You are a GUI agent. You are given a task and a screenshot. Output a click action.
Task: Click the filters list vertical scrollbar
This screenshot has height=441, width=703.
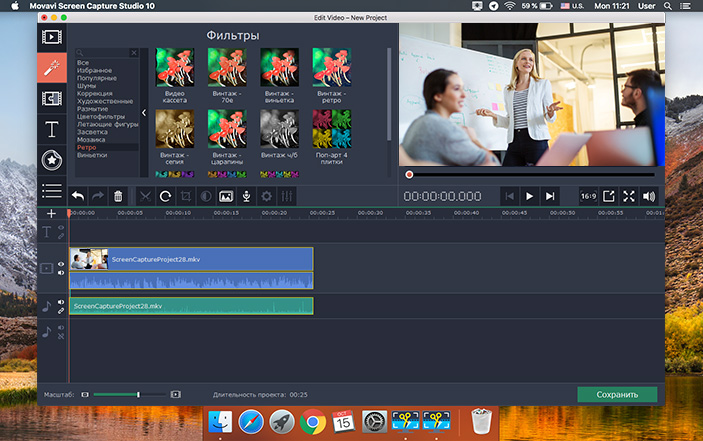click(x=389, y=94)
